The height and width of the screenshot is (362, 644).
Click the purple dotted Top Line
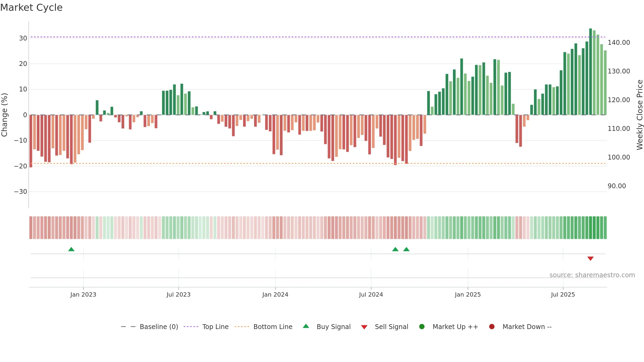click(318, 37)
